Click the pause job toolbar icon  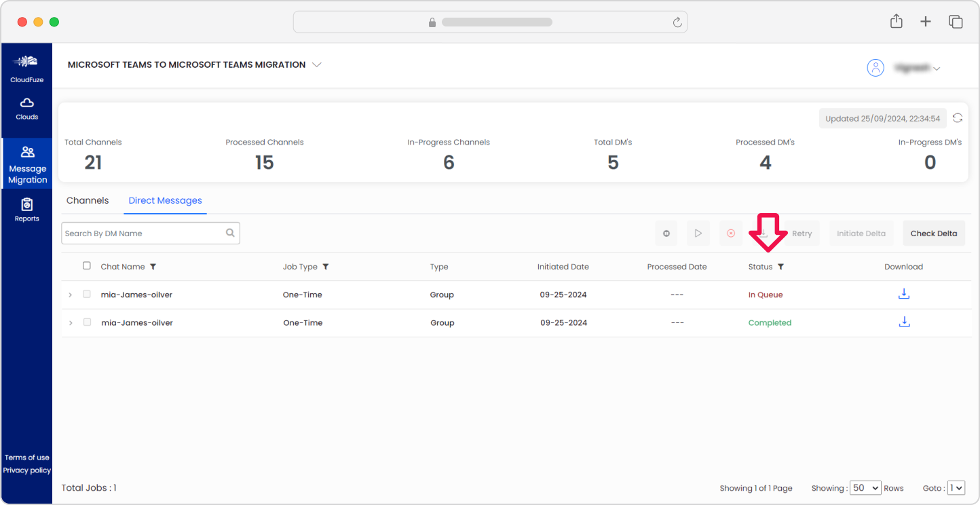[666, 233]
